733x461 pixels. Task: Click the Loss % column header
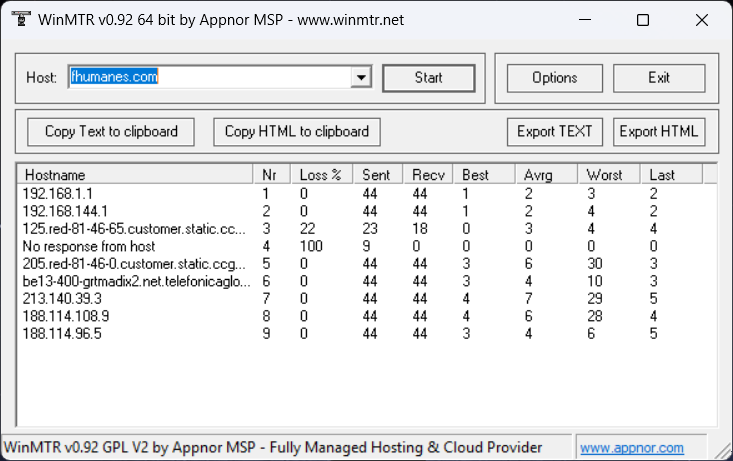[x=322, y=174]
